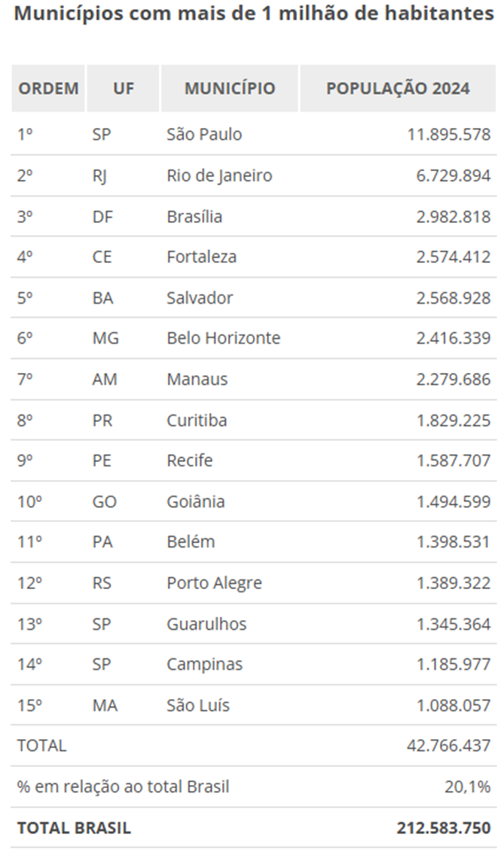The width and height of the screenshot is (504, 849).
Task: Select the MUNICÍPIO column header
Action: coord(230,88)
